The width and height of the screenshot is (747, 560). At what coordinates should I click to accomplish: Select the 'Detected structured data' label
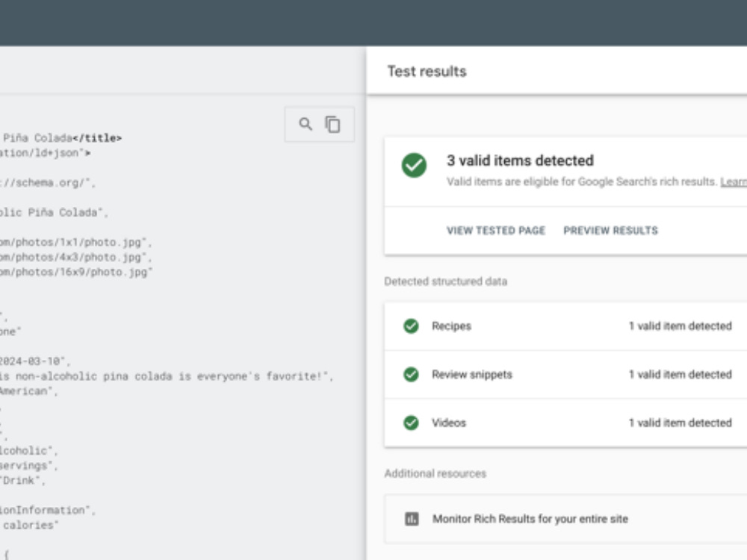[445, 281]
